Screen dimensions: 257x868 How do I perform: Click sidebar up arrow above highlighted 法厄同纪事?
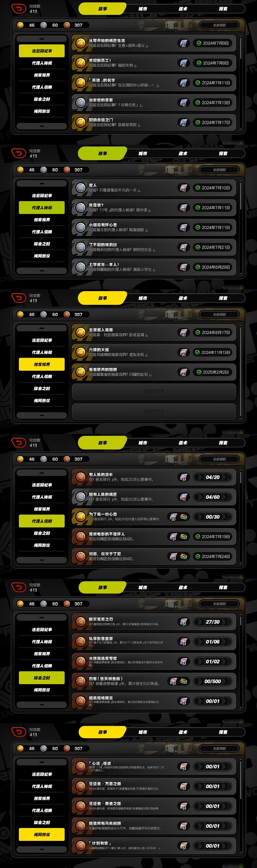(42, 39)
